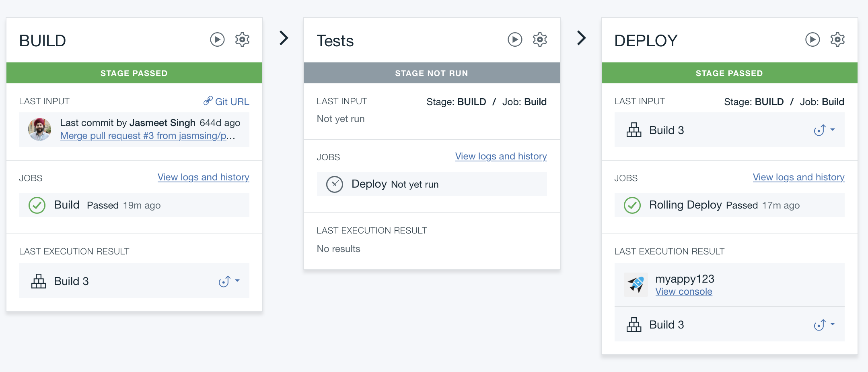Open the DEPLOY stage settings gear
Viewport: 868px width, 372px height.
[x=837, y=39]
